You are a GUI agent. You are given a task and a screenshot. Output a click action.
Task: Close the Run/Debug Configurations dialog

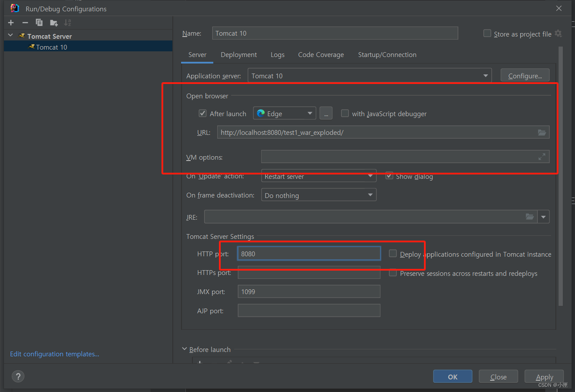pos(559,8)
